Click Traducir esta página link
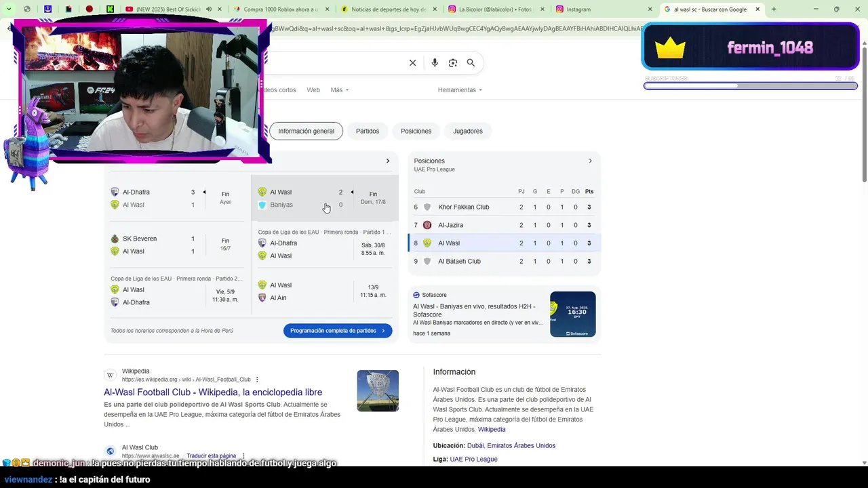This screenshot has height=488, width=868. tap(211, 456)
